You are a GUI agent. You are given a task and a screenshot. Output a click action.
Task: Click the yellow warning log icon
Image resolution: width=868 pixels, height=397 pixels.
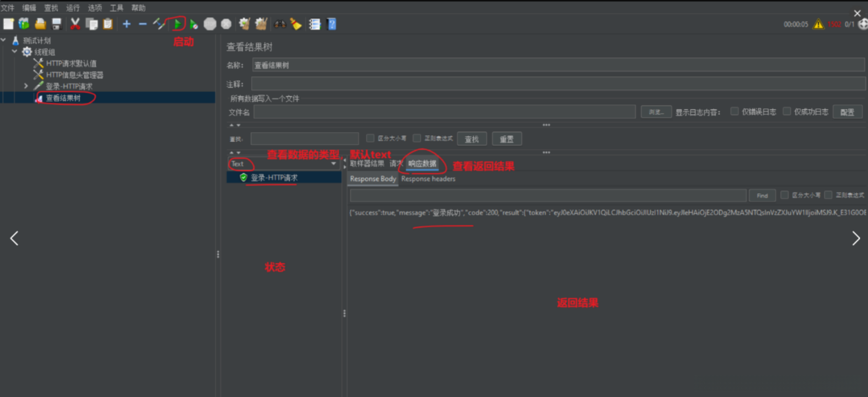pyautogui.click(x=819, y=24)
